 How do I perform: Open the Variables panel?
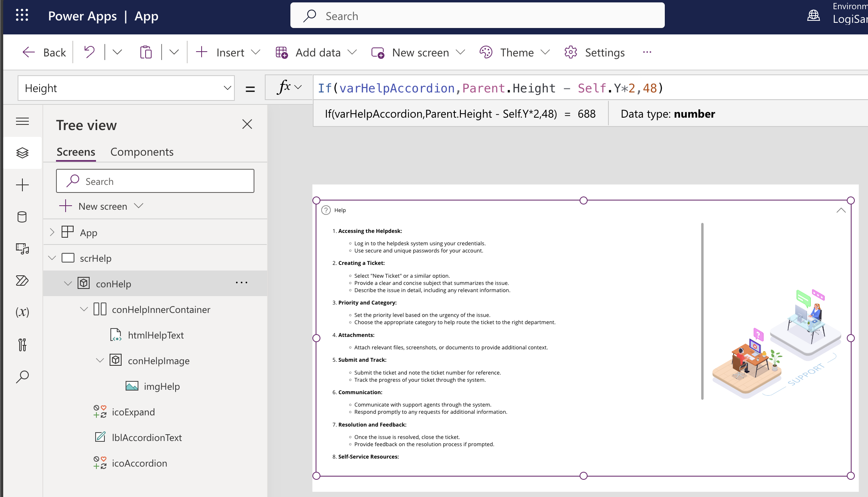pos(22,313)
